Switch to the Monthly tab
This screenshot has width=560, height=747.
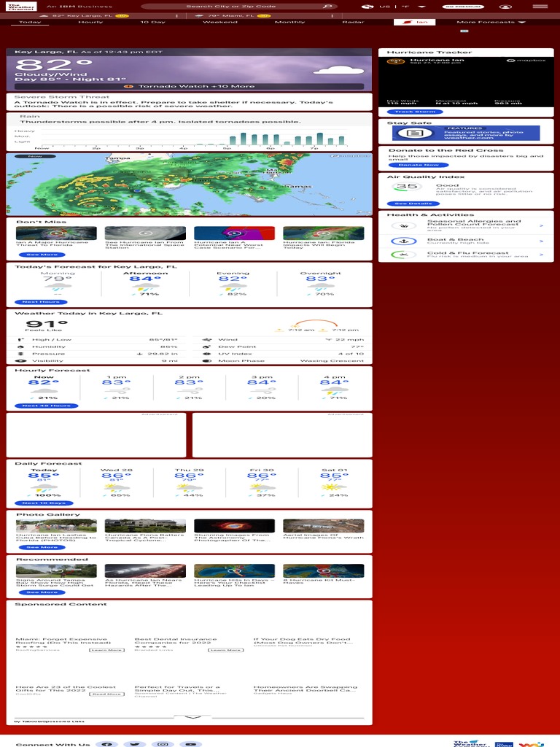coord(289,22)
